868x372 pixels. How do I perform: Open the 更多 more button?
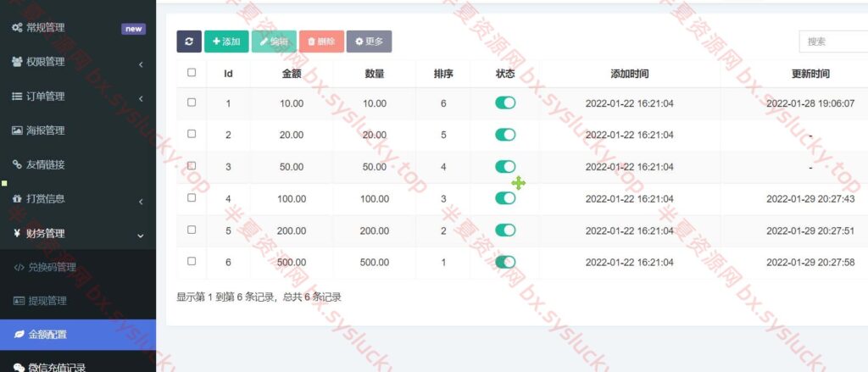[370, 42]
